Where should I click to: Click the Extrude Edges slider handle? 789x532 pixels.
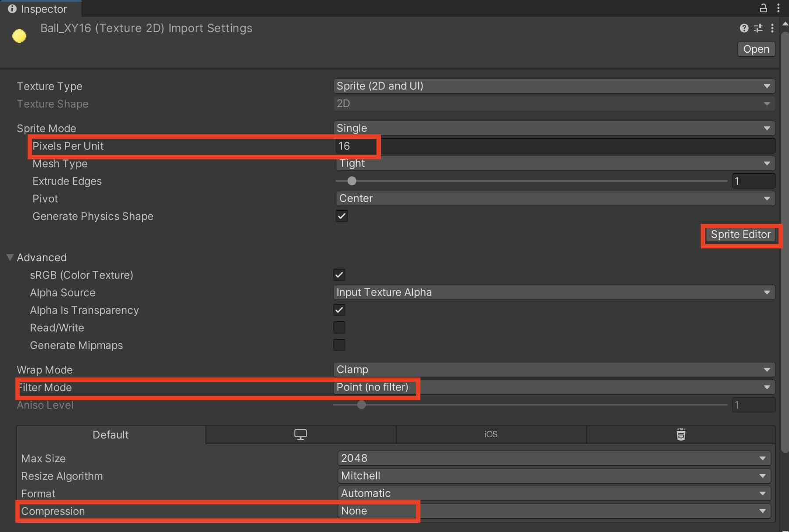351,181
